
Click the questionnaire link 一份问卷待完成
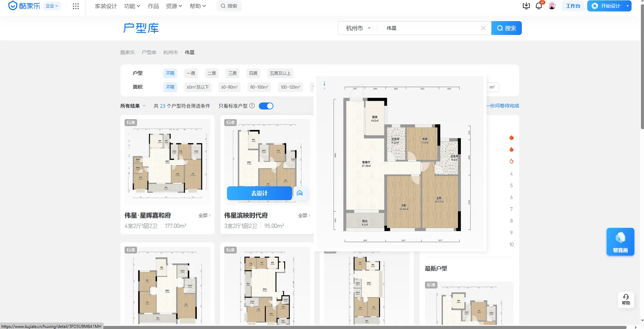point(503,106)
